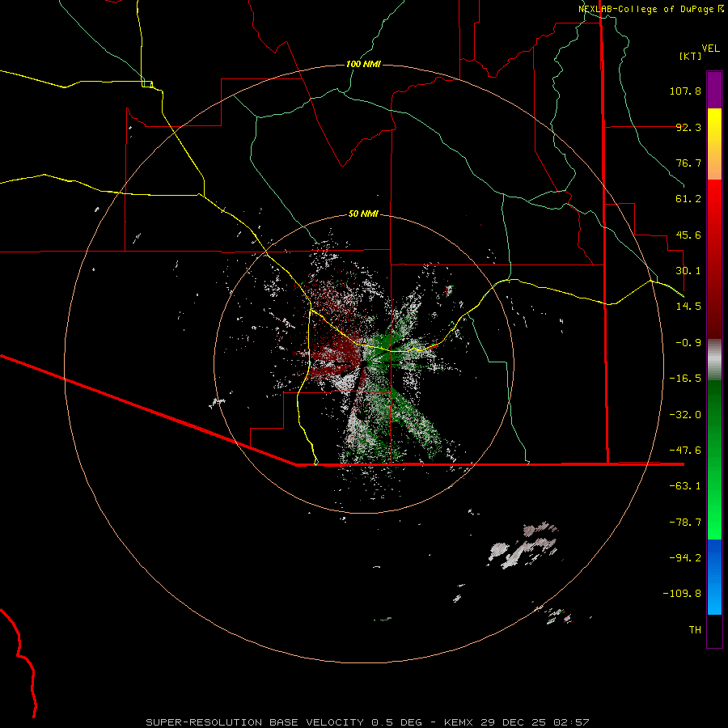The image size is (728, 728).
Task: Click the -94.2 velocity scale value
Action: point(685,558)
